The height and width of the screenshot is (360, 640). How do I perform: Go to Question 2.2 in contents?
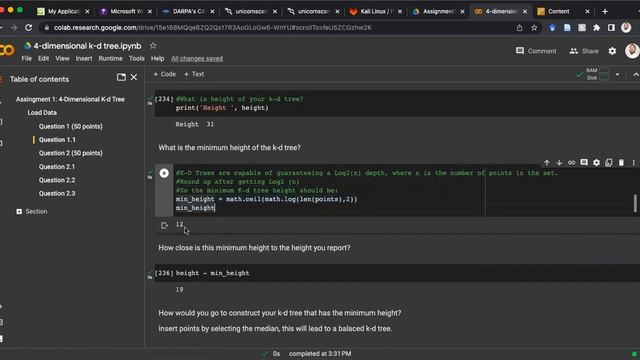57,180
